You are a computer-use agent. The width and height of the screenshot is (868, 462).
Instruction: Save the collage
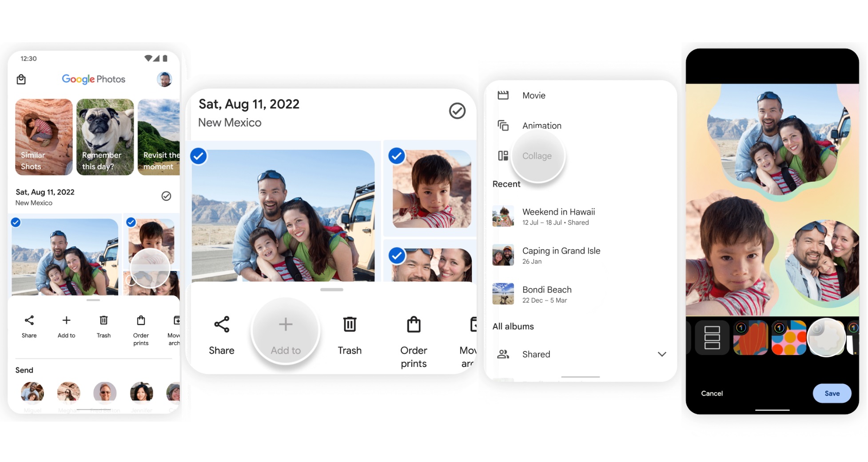pos(832,393)
